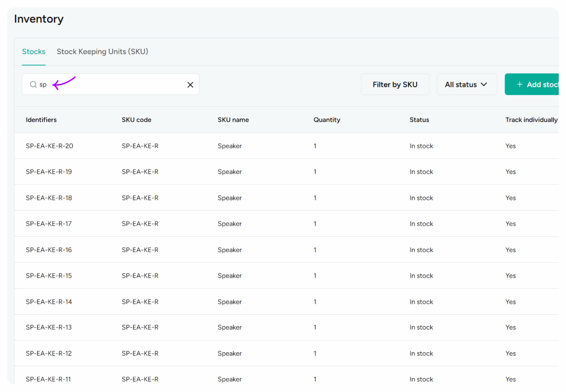Open the SP-EA-KE-R-20 stock row
This screenshot has width=566, height=392.
click(48, 146)
